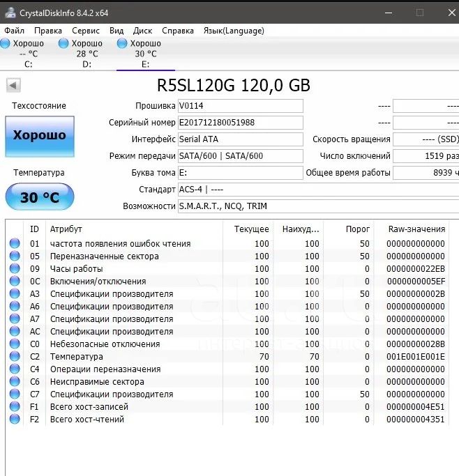This screenshot has width=459, height=476.
Task: Click the ID column header
Action: pyautogui.click(x=34, y=229)
